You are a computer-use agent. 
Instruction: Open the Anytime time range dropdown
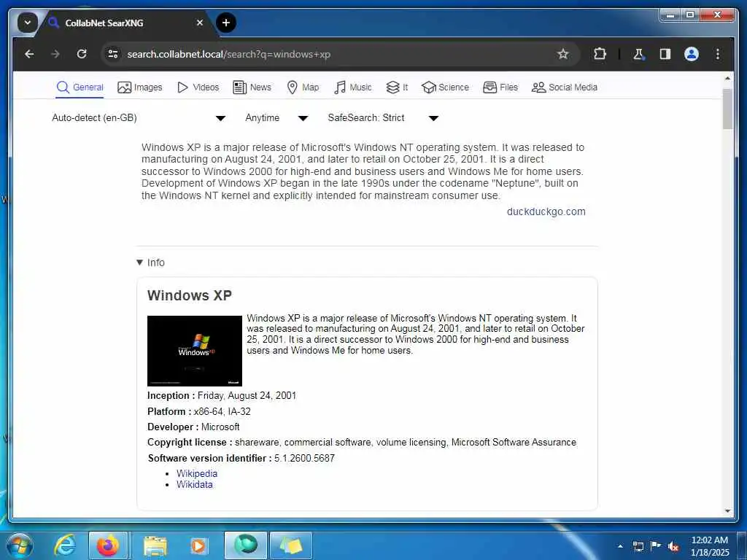[x=276, y=118]
